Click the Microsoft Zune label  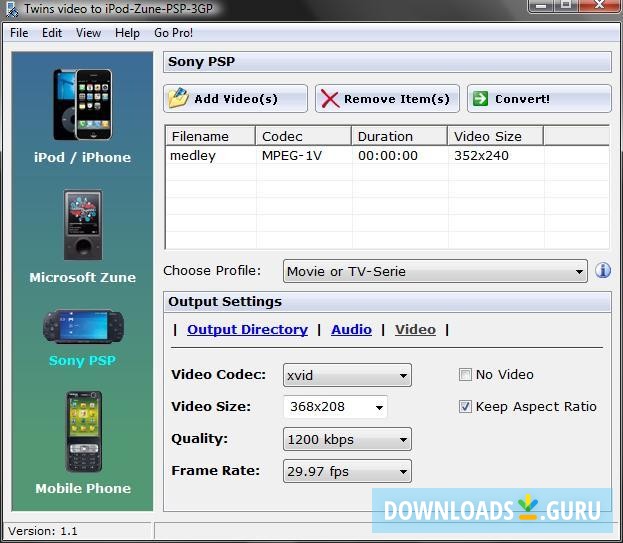(83, 277)
